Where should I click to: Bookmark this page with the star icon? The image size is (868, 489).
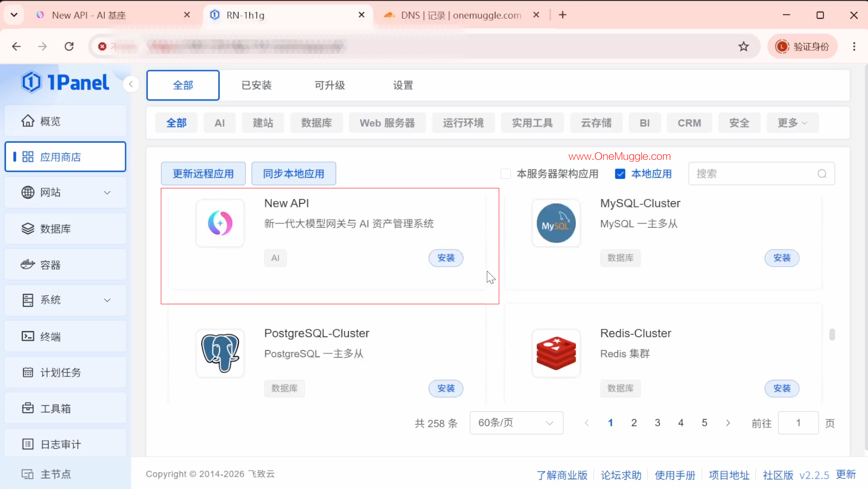pyautogui.click(x=743, y=46)
